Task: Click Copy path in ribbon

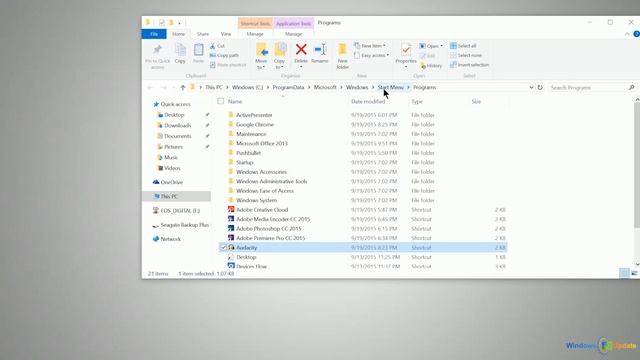Action: 224,56
